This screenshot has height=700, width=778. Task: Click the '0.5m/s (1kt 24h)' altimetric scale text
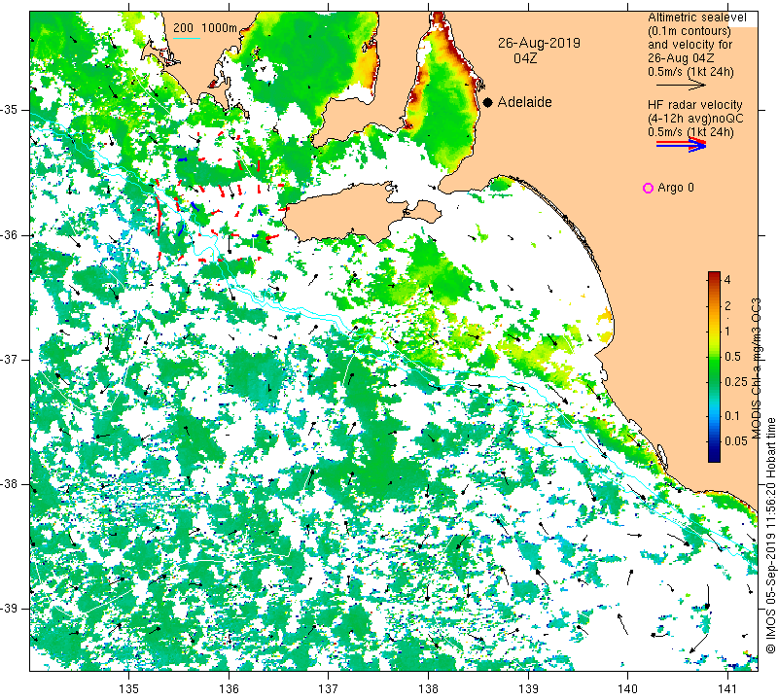pos(690,72)
